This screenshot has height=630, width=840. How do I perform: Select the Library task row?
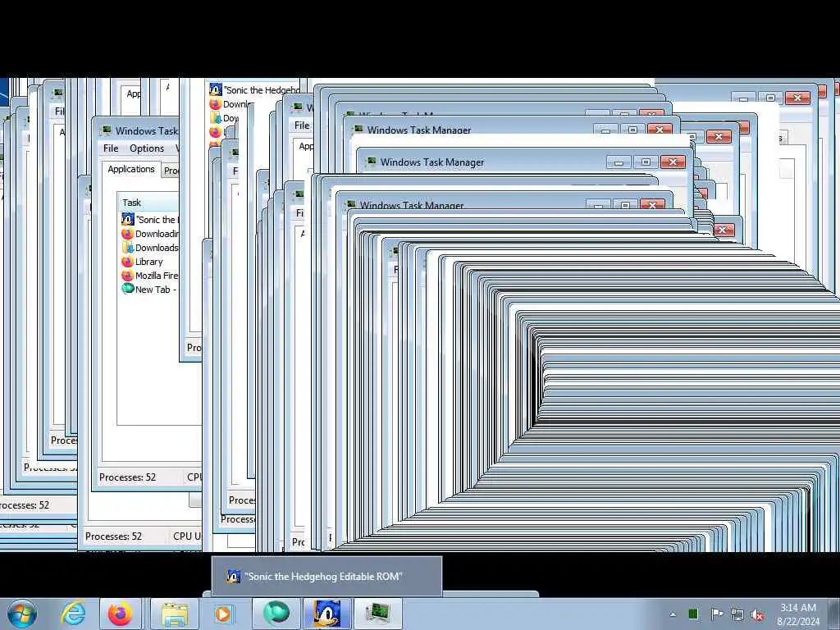pos(149,262)
